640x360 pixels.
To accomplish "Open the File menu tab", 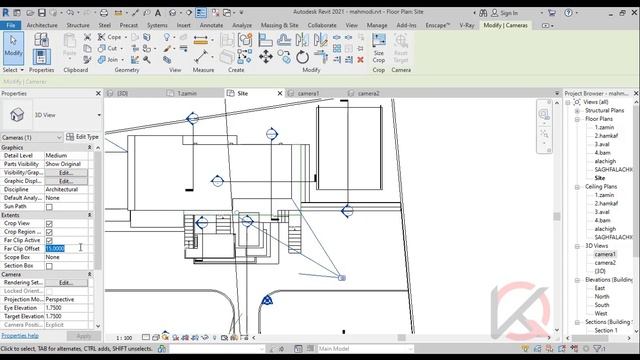I will coord(11,25).
